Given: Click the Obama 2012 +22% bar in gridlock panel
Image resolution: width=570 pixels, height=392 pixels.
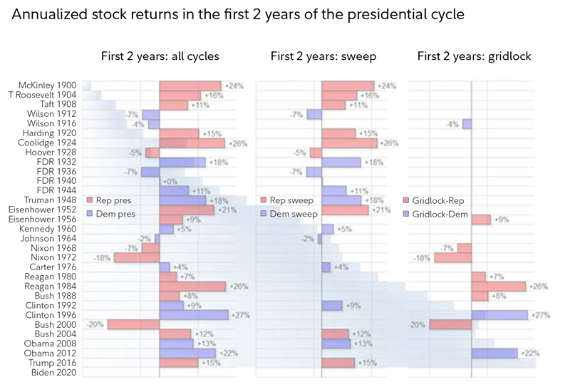Looking at the screenshot, I should pyautogui.click(x=494, y=353).
